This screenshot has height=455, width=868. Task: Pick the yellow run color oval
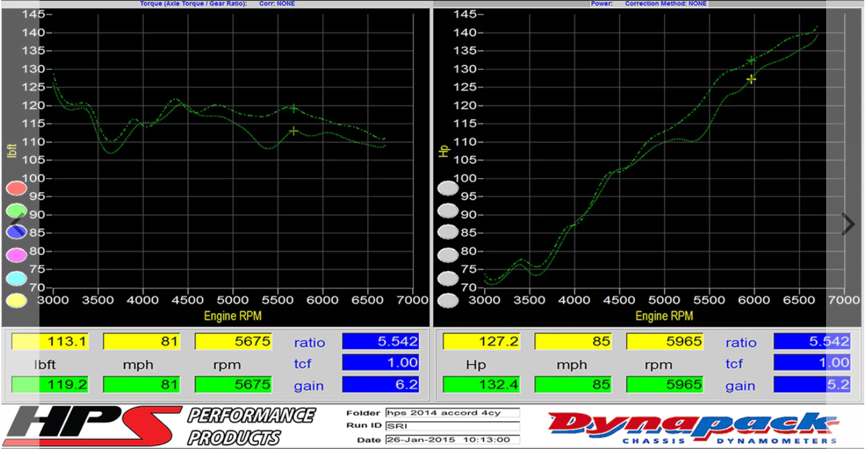pos(16,300)
